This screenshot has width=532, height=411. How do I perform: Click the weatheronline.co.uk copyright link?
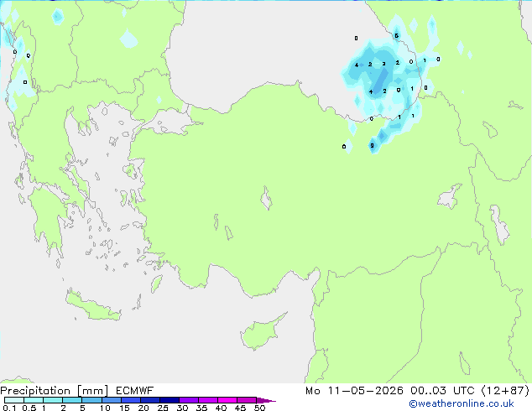(461, 403)
